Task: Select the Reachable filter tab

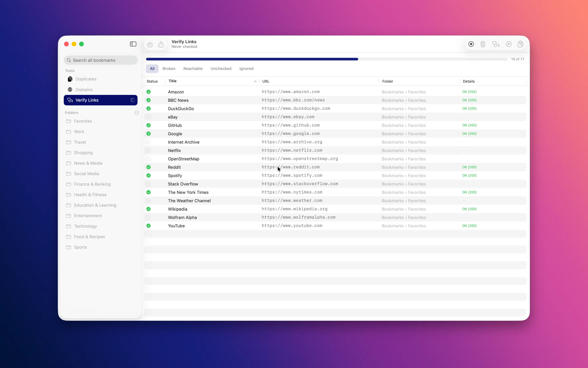Action: pyautogui.click(x=193, y=69)
